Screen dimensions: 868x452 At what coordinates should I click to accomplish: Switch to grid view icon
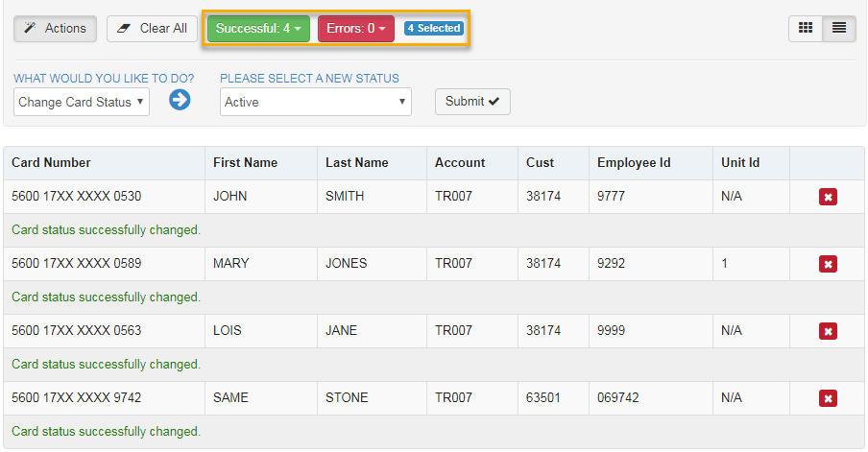tap(806, 28)
